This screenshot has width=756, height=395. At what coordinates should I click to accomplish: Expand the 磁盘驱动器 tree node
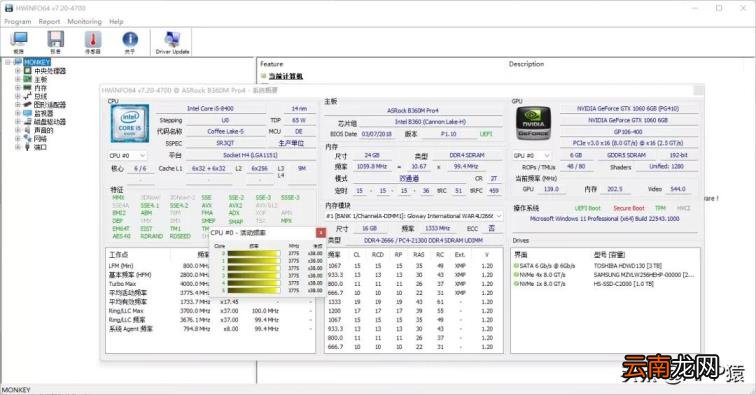18,122
